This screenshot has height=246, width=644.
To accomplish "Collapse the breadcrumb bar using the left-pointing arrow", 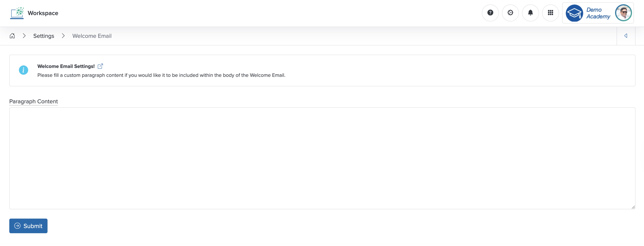I will 626,36.
